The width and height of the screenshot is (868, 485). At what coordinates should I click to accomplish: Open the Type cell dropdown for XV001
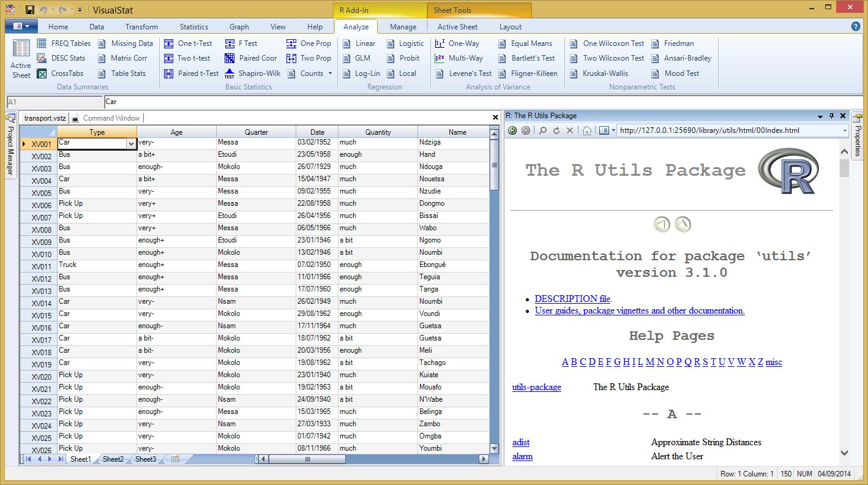click(130, 143)
